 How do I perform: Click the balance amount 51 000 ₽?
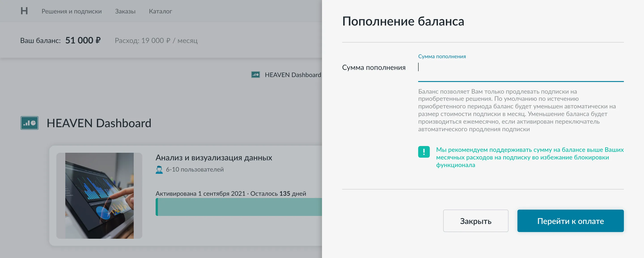click(83, 40)
